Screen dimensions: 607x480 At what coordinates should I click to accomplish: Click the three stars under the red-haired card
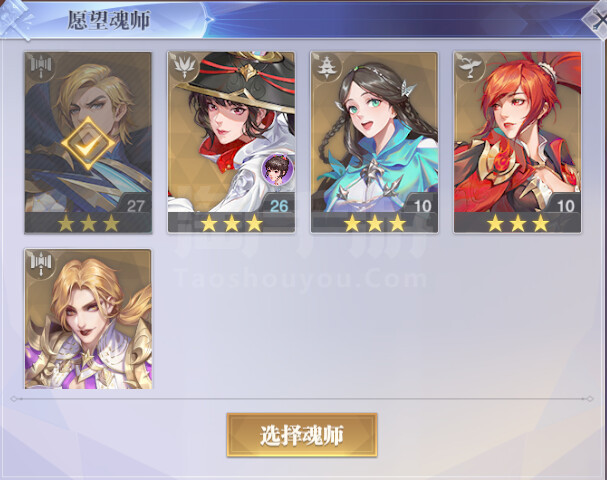[x=518, y=223]
